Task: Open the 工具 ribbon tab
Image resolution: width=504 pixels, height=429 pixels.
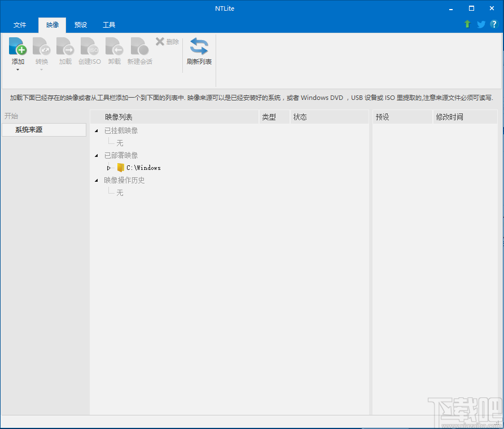Action: (x=109, y=25)
